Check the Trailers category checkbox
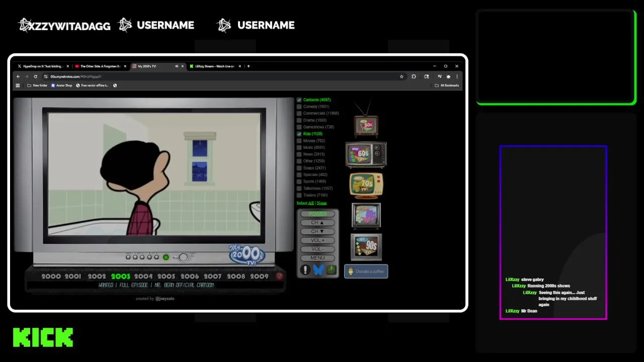 [299, 195]
